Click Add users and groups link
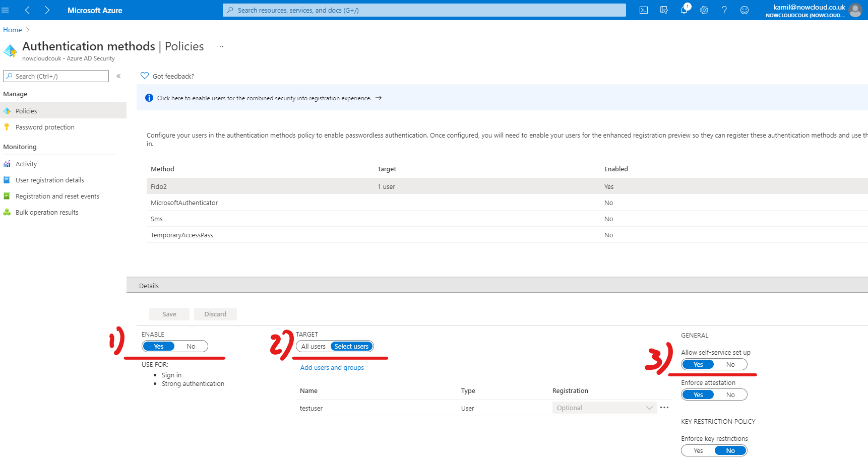868x461 pixels. pos(332,367)
